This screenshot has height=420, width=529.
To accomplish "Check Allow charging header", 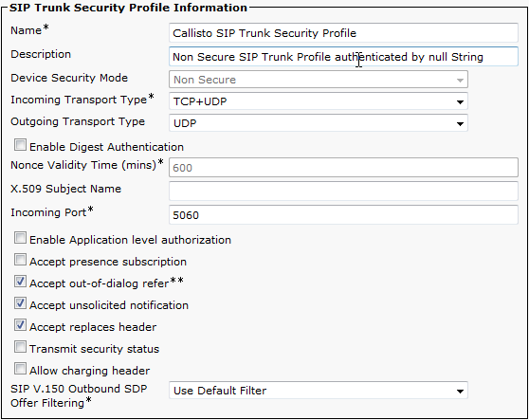I will click(20, 369).
